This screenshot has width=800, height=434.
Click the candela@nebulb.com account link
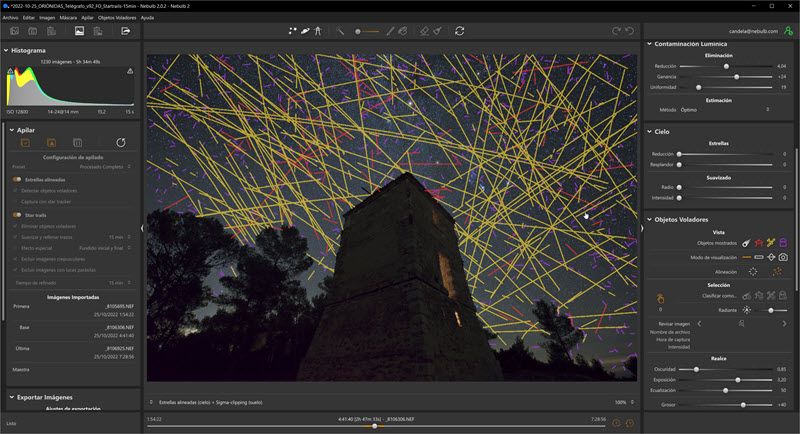point(753,31)
